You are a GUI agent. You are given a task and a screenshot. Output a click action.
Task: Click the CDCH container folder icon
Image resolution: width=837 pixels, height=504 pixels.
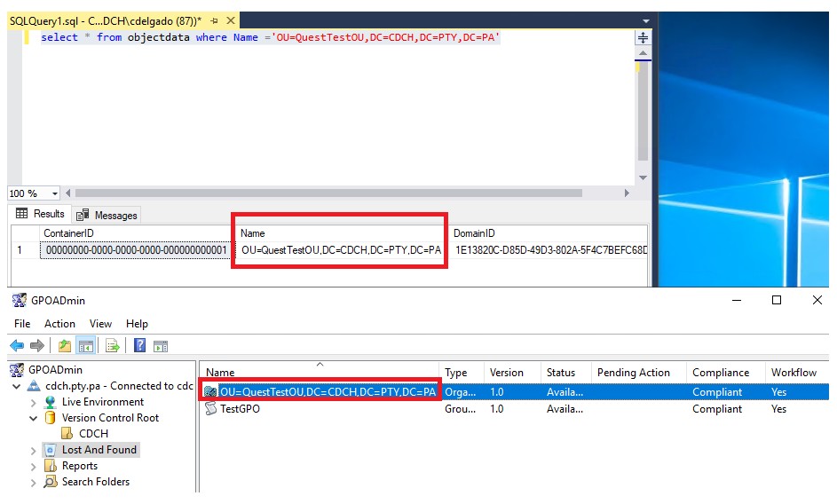(67, 434)
